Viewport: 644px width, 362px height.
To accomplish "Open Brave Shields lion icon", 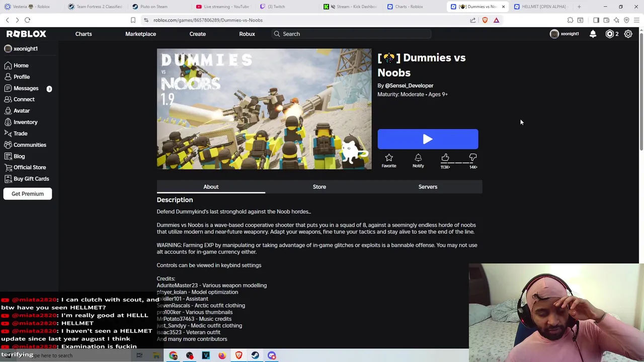I will (x=485, y=20).
